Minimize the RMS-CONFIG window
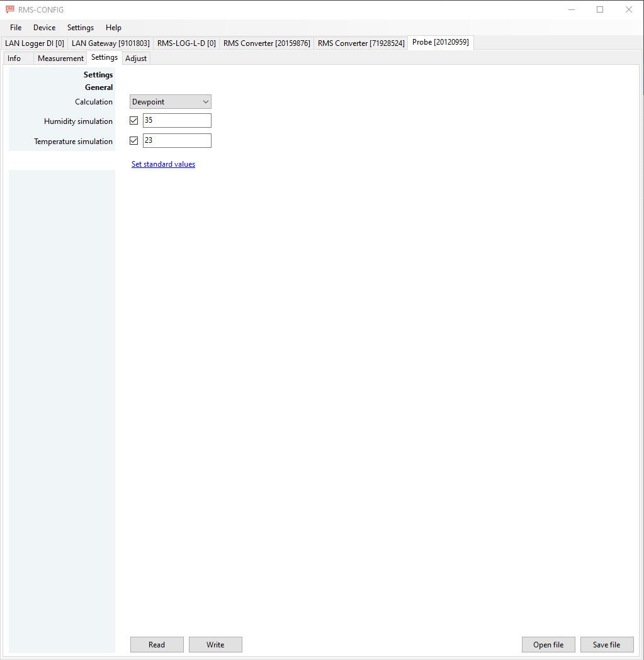644x660 pixels. 572,9
